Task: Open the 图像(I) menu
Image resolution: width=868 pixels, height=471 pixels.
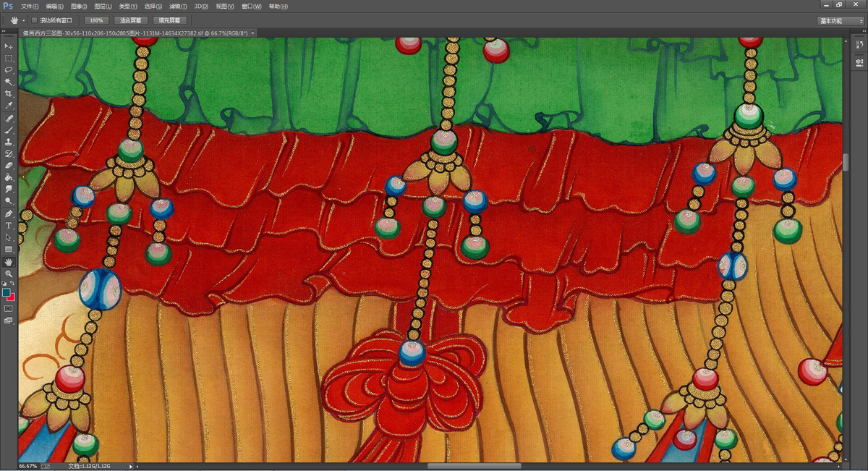Action: 79,6
